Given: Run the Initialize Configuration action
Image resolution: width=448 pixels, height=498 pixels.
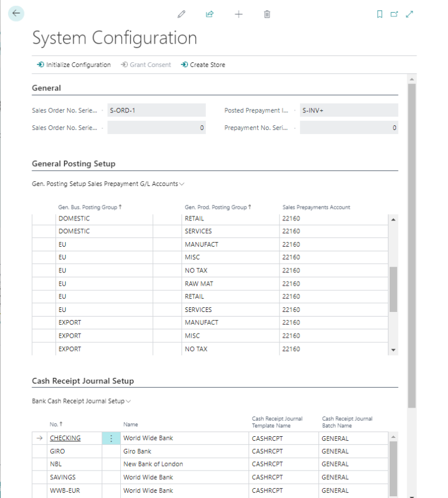Looking at the screenshot, I should (x=74, y=65).
